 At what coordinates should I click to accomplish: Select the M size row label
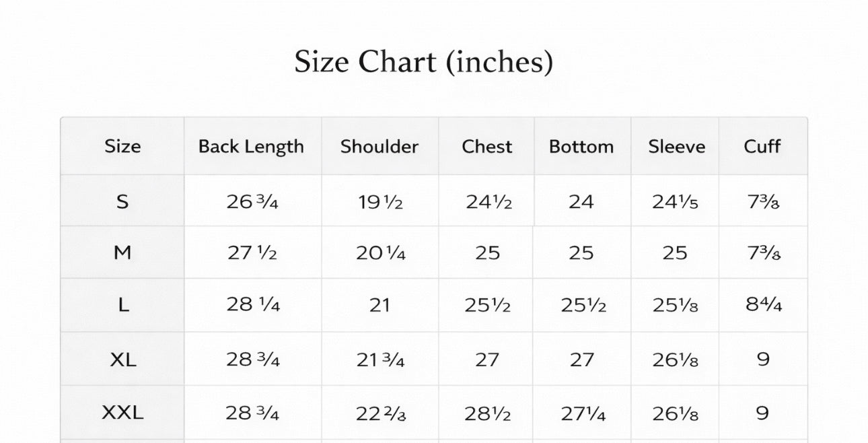(x=122, y=253)
